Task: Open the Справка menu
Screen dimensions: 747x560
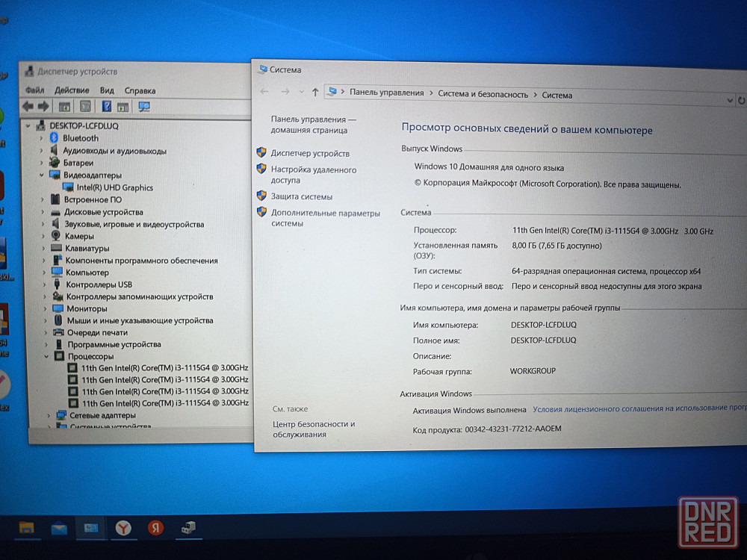Action: click(140, 90)
